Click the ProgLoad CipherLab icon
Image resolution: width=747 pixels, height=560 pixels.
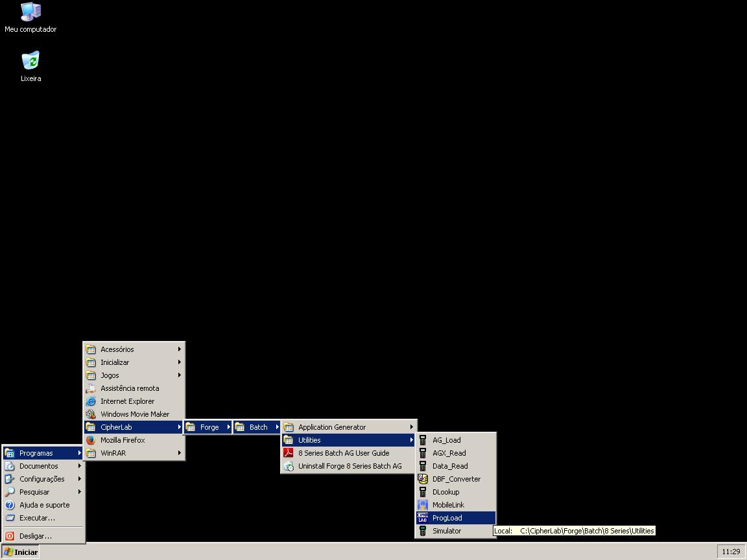[x=423, y=518]
